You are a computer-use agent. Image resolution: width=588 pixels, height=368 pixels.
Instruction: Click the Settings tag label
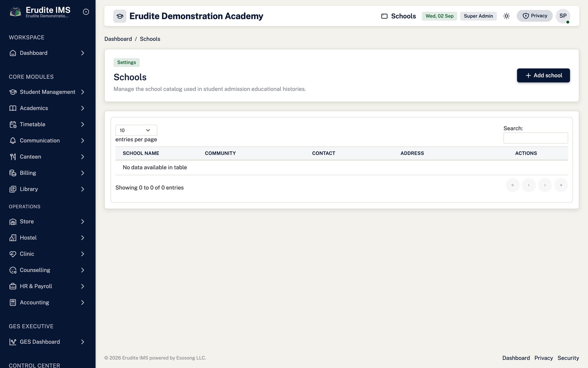click(126, 63)
